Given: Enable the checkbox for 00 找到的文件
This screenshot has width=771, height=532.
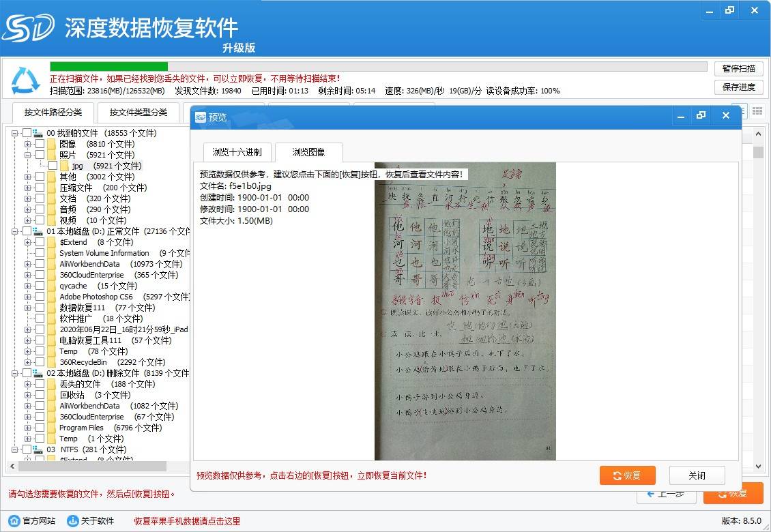Looking at the screenshot, I should click(x=27, y=133).
